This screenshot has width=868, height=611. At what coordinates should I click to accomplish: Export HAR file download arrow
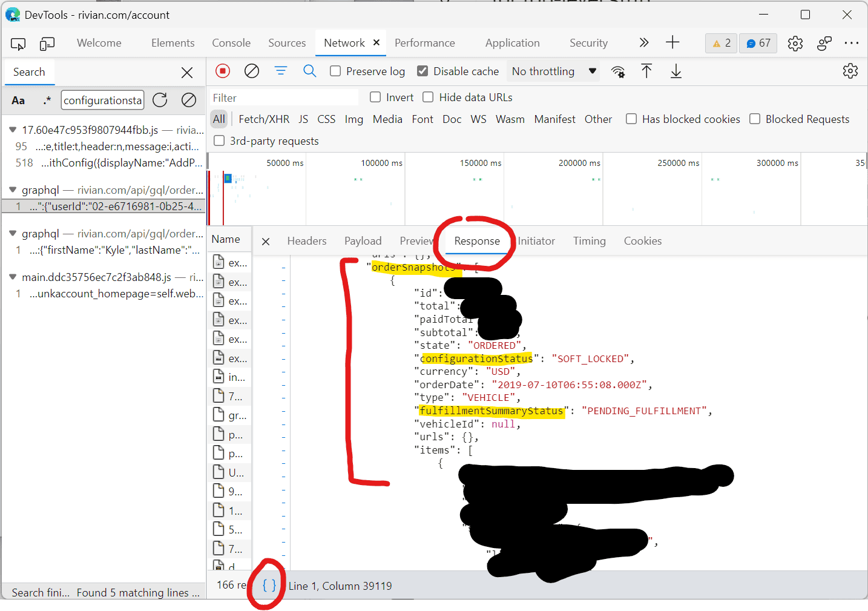coord(676,71)
